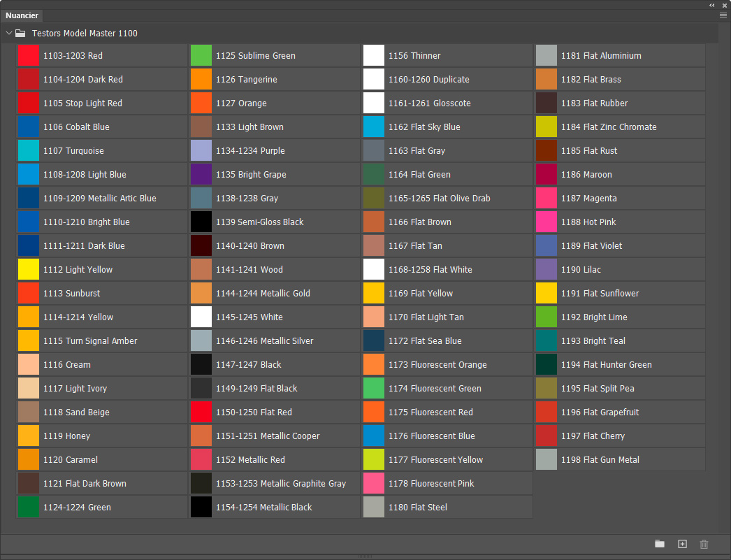Image resolution: width=731 pixels, height=560 pixels.
Task: Click the create new group folder icon
Action: 660,544
